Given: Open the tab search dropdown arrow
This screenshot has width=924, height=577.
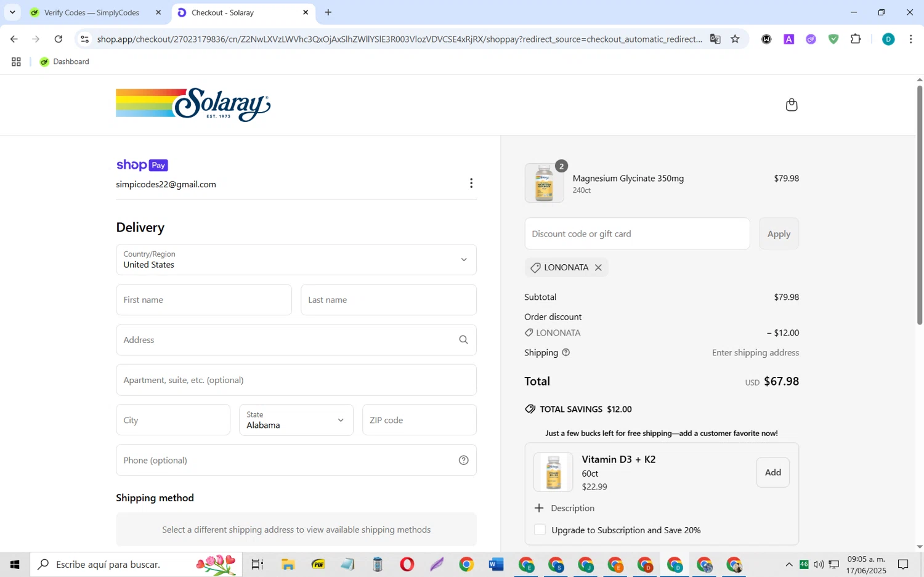Looking at the screenshot, I should tap(12, 12).
